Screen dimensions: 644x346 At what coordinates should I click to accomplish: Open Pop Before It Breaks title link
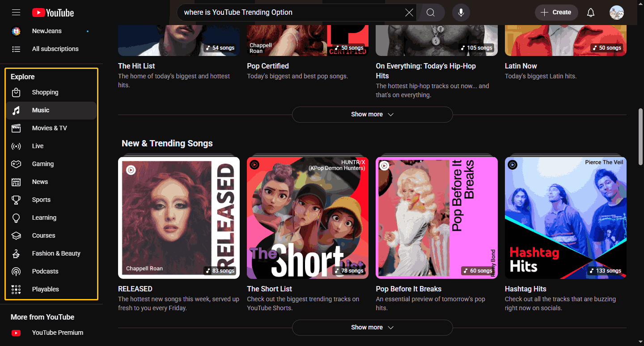[408, 289]
